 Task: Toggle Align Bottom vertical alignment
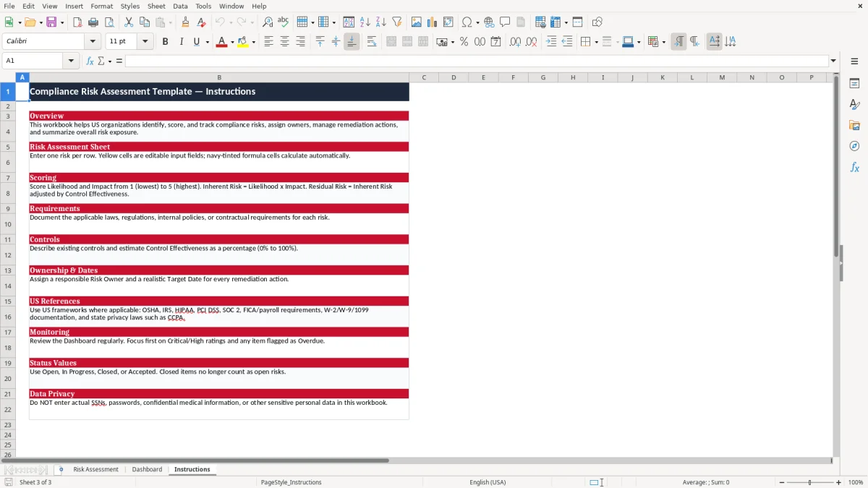point(352,42)
